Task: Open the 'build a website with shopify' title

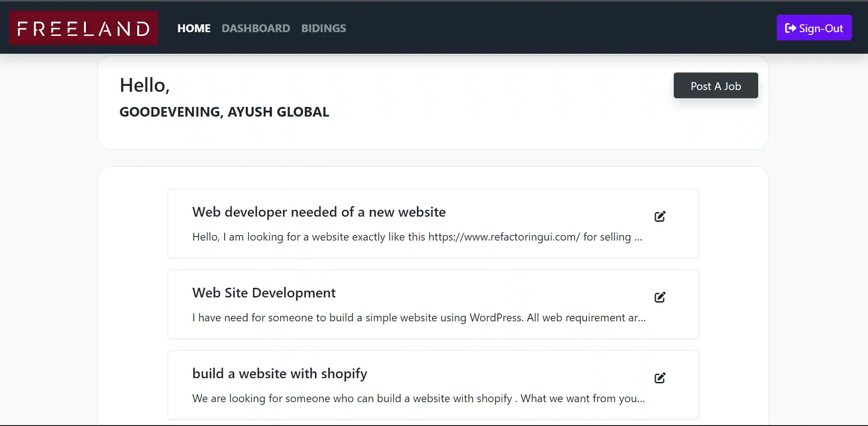Action: [279, 374]
